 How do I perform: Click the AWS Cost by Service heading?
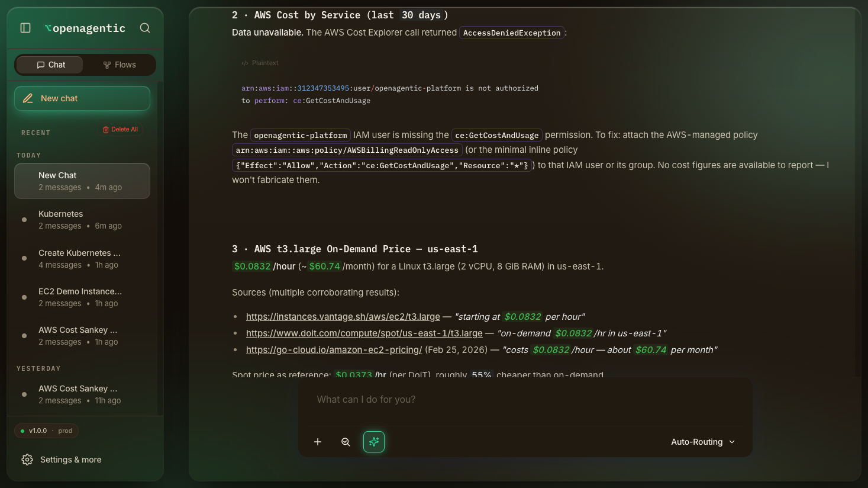[340, 15]
